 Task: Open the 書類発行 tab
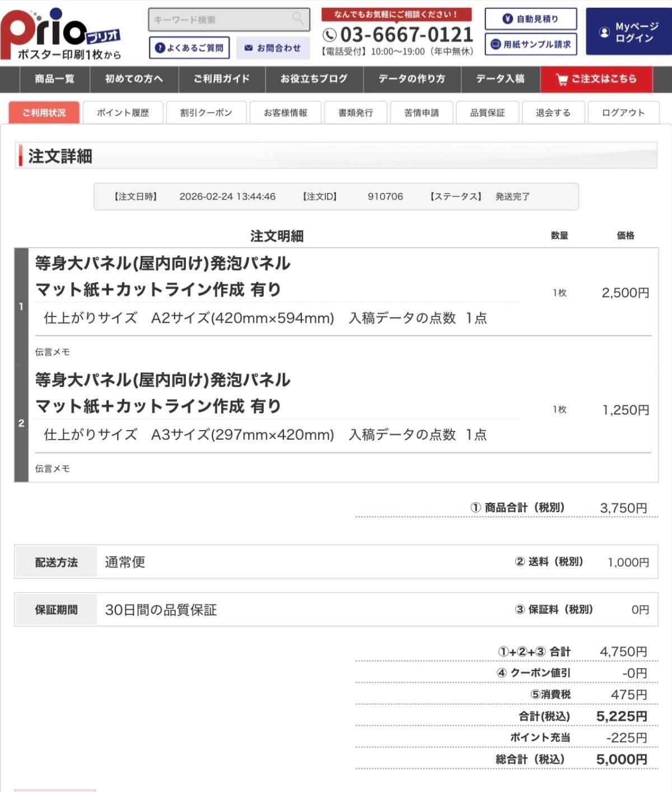point(355,113)
